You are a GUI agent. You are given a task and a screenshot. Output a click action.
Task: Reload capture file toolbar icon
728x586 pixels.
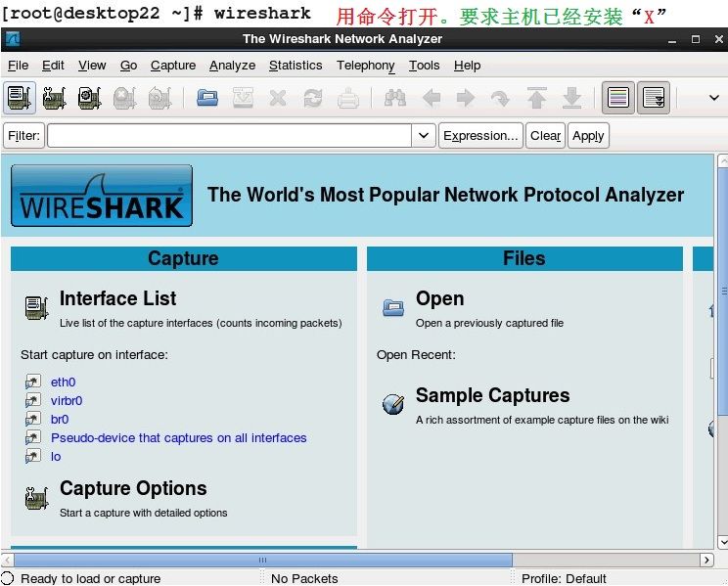[x=313, y=98]
